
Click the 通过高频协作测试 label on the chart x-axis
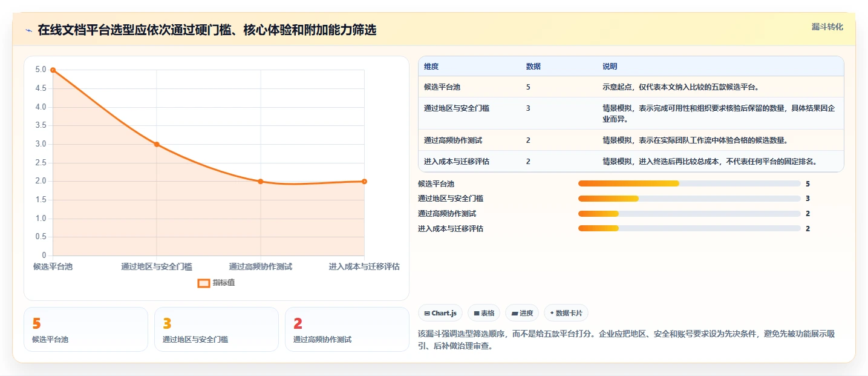click(261, 266)
